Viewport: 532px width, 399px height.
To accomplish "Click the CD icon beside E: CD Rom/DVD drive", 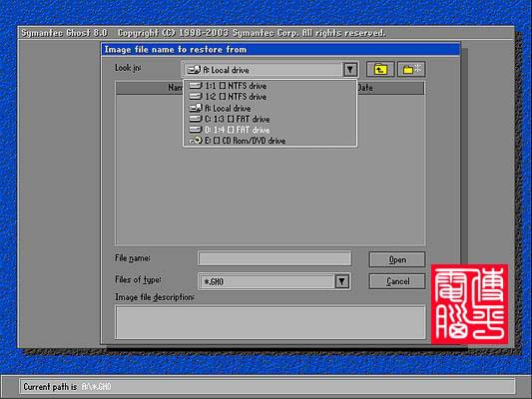I will [x=196, y=140].
